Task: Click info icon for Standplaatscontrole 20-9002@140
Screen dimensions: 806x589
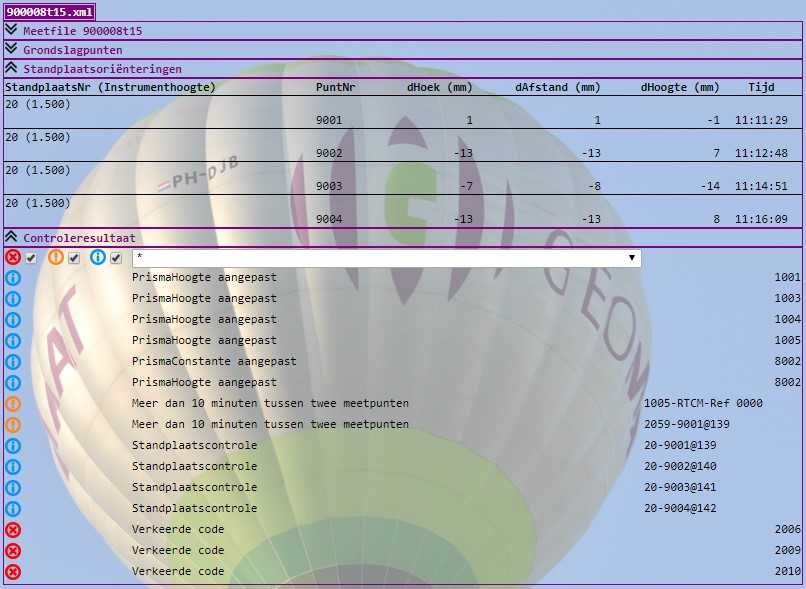Action: (13, 467)
